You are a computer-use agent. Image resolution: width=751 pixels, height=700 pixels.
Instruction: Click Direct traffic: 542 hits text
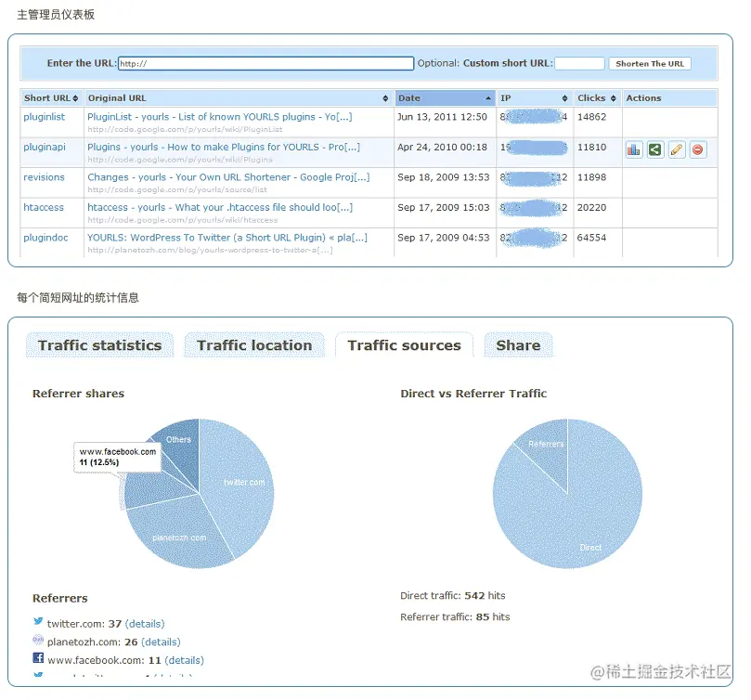(453, 595)
